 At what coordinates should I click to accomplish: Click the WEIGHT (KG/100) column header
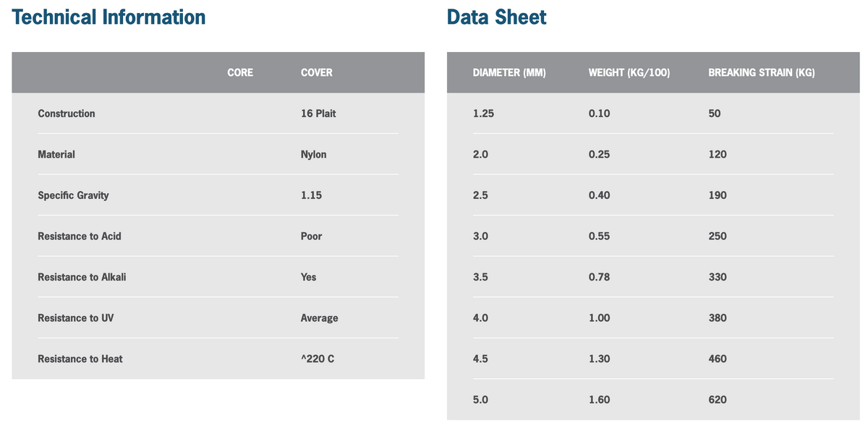[x=629, y=72]
